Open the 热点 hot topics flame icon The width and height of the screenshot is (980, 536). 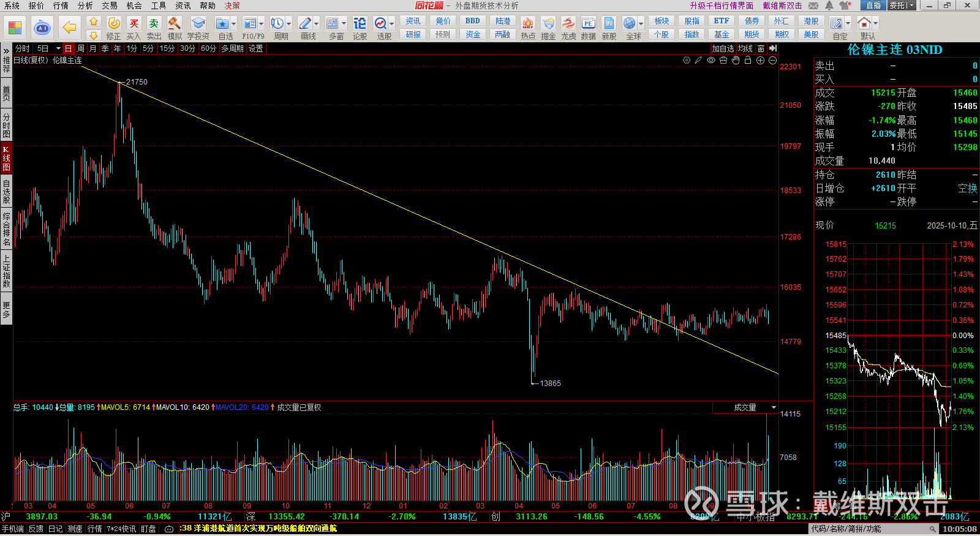(x=527, y=28)
